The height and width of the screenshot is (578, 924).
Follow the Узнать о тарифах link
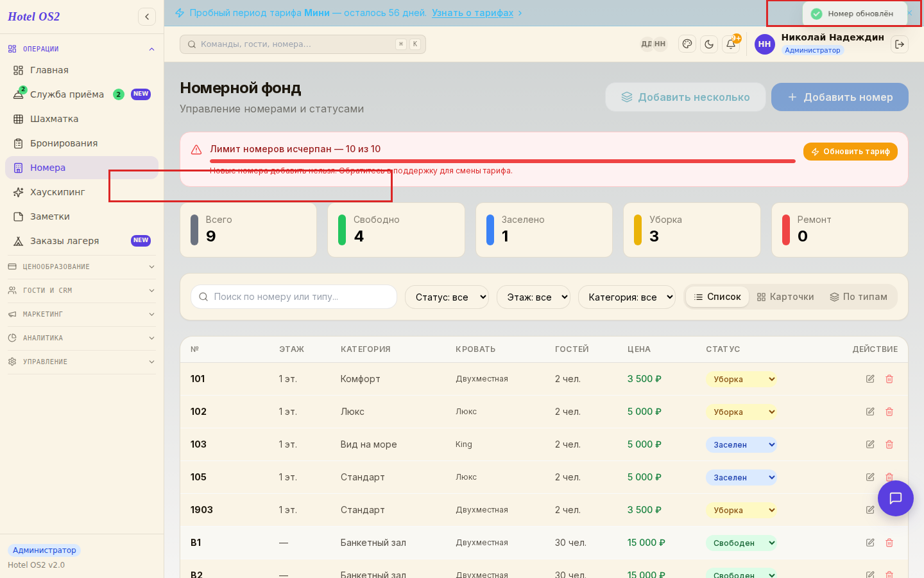pyautogui.click(x=473, y=13)
